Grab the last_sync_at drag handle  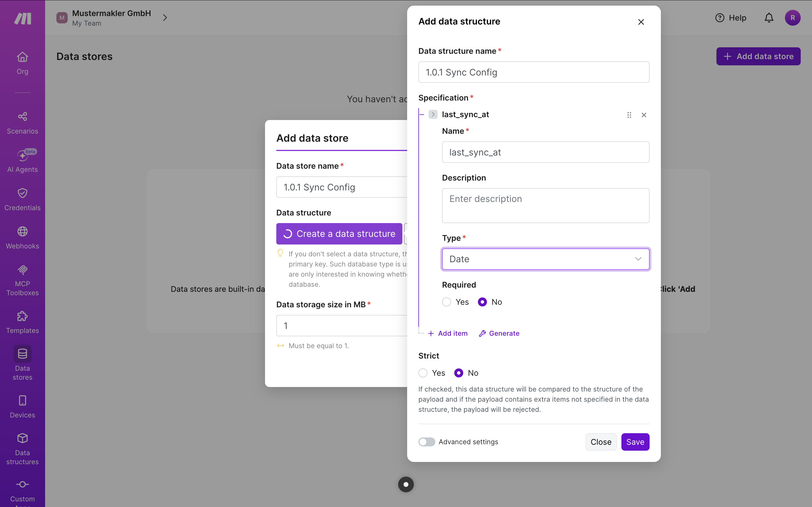[x=629, y=115]
